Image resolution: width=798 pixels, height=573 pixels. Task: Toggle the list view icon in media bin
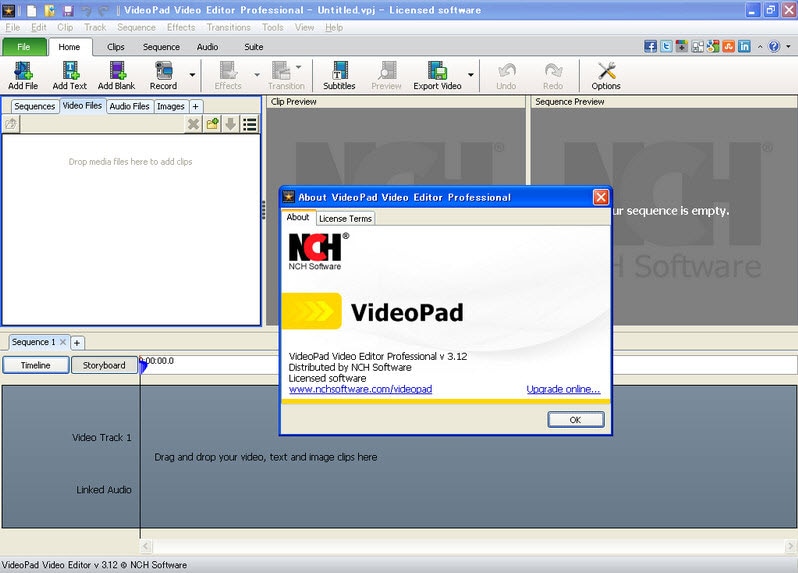[249, 124]
